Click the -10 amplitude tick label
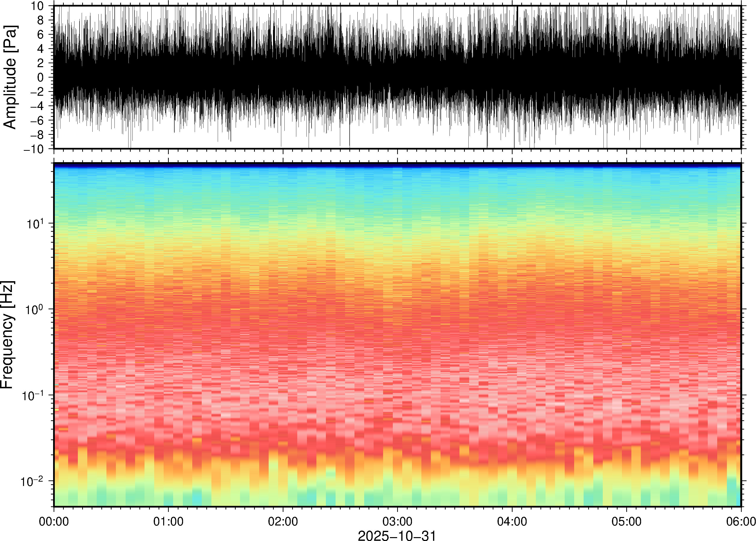 [x=34, y=149]
